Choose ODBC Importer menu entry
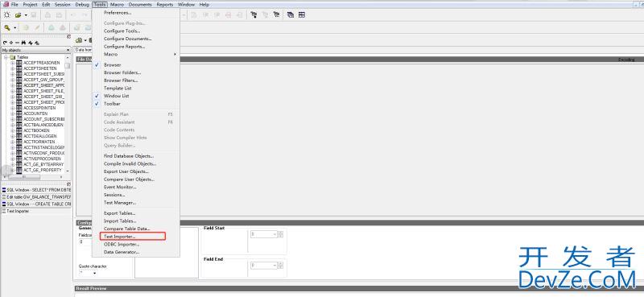This screenshot has height=297, width=644. point(122,244)
